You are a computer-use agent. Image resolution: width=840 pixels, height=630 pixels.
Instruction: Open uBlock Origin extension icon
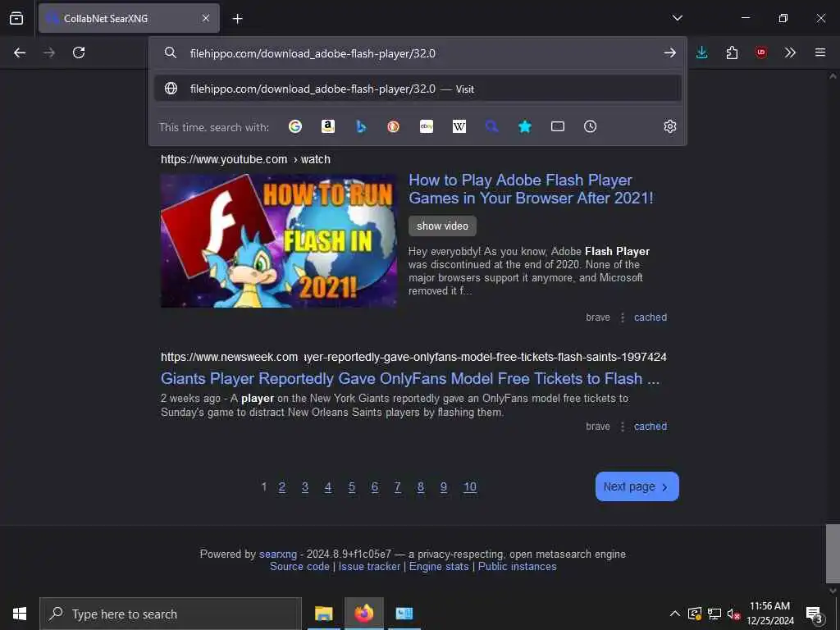pyautogui.click(x=760, y=52)
